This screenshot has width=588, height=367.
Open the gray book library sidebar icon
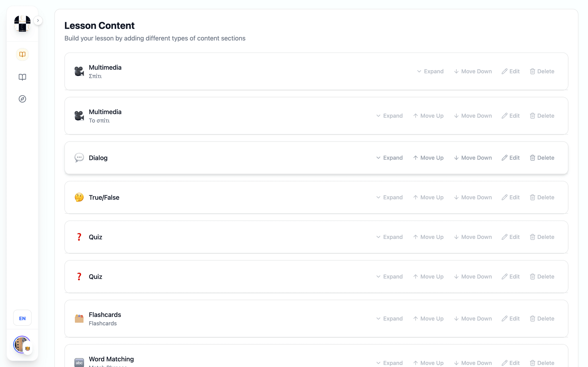coord(22,77)
